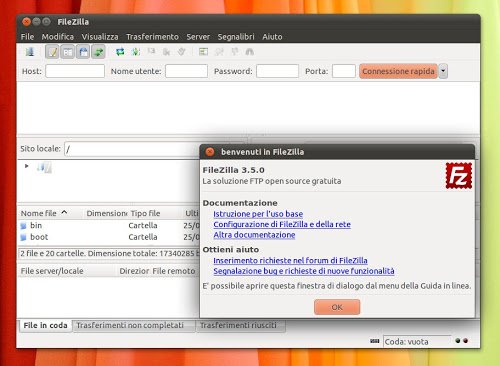
Task: Click the Connessione rapida button
Action: [398, 71]
